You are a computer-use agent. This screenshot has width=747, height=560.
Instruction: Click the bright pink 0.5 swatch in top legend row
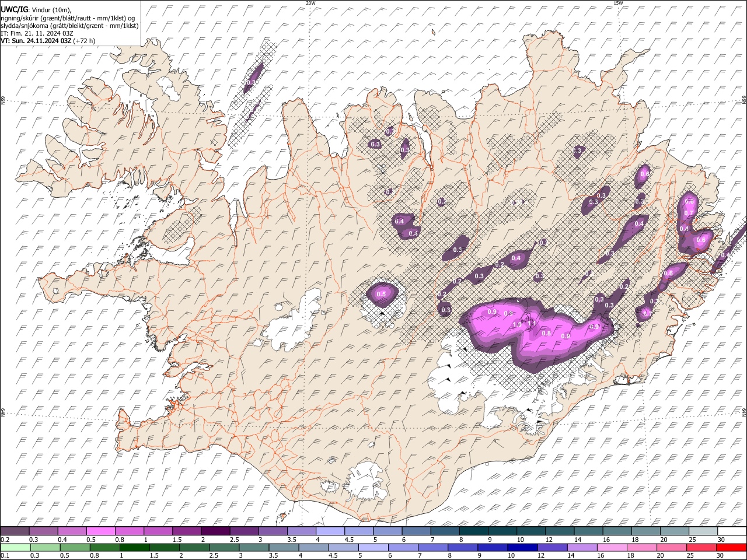pos(100,531)
